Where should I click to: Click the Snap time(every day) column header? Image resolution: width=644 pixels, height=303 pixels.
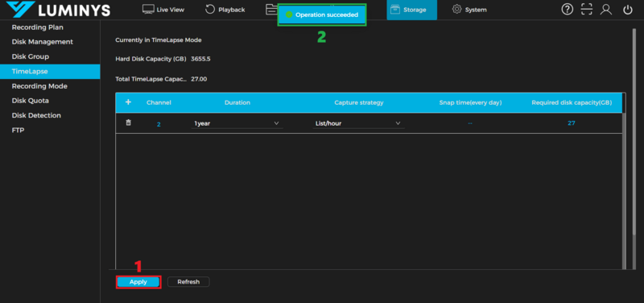(x=470, y=102)
